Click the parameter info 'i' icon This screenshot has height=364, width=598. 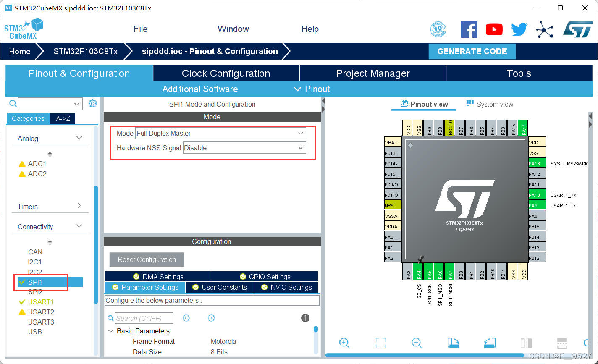(305, 318)
